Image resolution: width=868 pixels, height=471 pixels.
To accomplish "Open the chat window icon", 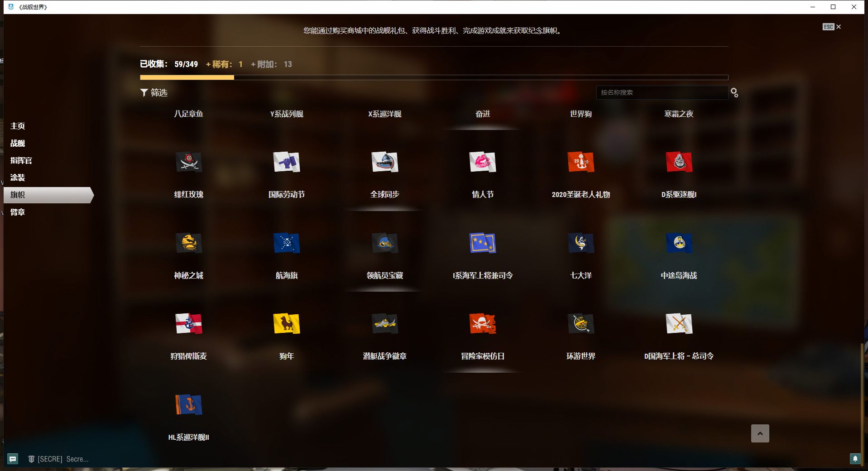I will [x=13, y=459].
